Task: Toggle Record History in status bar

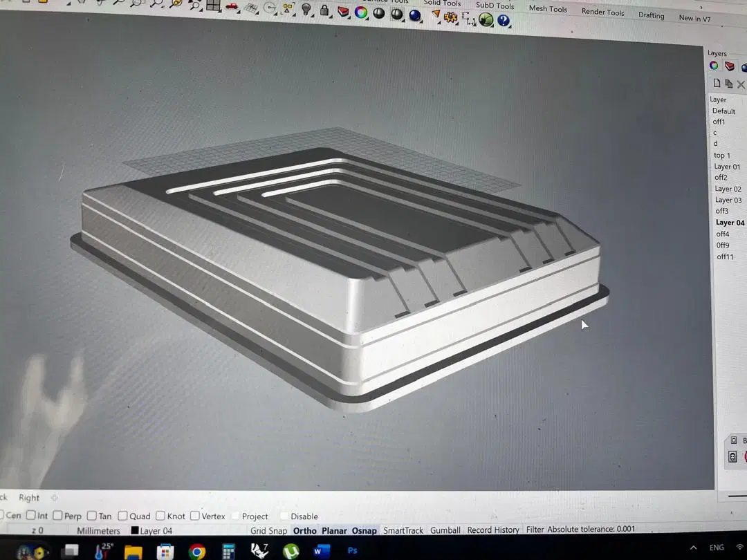Action: click(493, 530)
